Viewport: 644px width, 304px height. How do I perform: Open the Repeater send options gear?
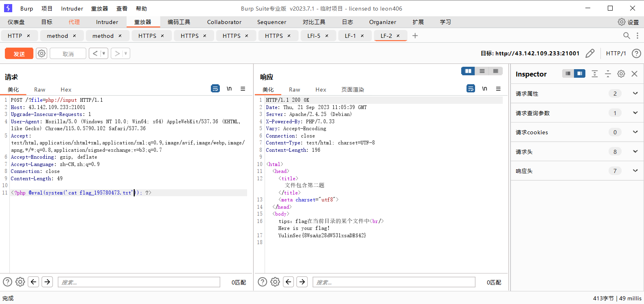click(42, 53)
